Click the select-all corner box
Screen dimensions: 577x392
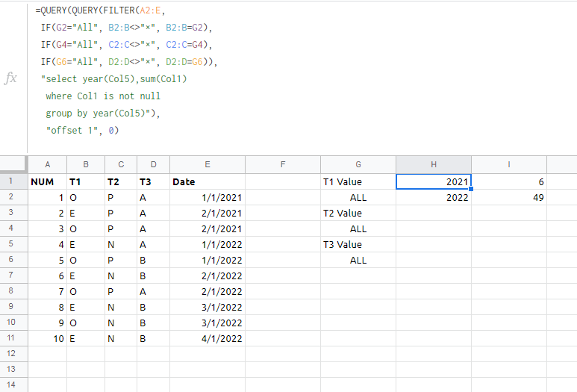coord(13,164)
